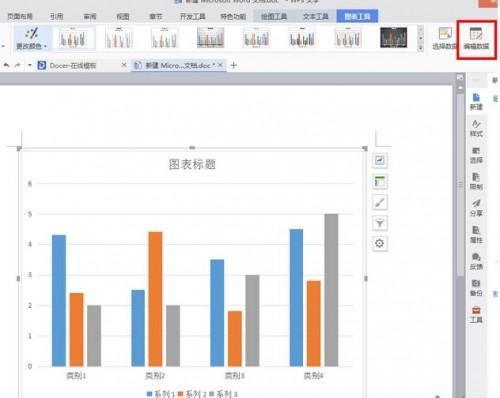
Task: Click the vertical scrollbar of the document
Action: (460, 185)
